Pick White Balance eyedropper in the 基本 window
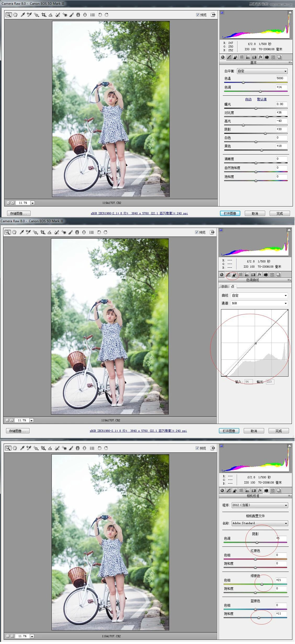Image resolution: width=295 pixels, height=644 pixels. pos(23,15)
